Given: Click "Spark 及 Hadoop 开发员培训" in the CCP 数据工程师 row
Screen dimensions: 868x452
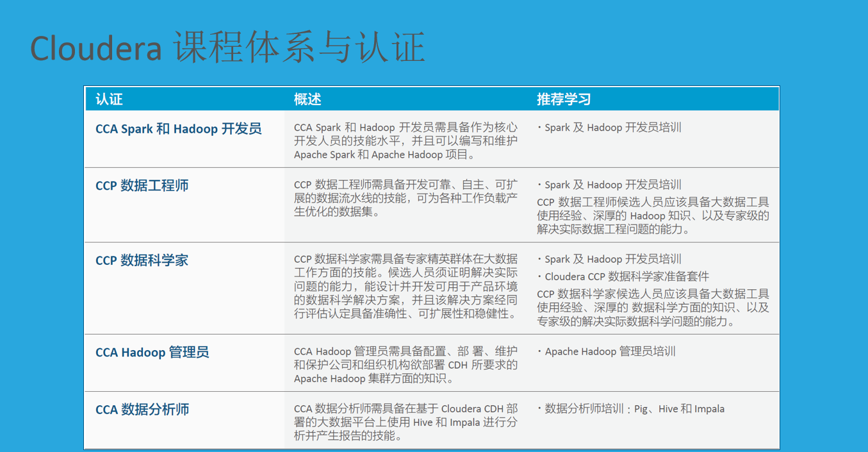Looking at the screenshot, I should click(x=609, y=185).
